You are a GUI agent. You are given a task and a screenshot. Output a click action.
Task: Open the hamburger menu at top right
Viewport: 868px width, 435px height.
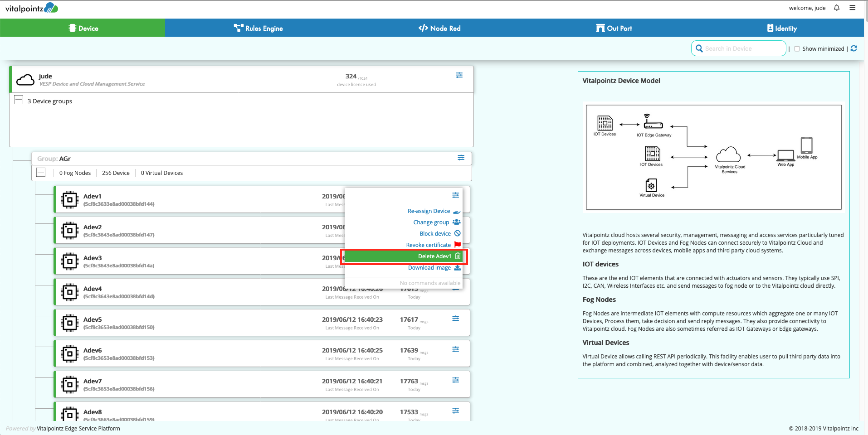(x=853, y=8)
